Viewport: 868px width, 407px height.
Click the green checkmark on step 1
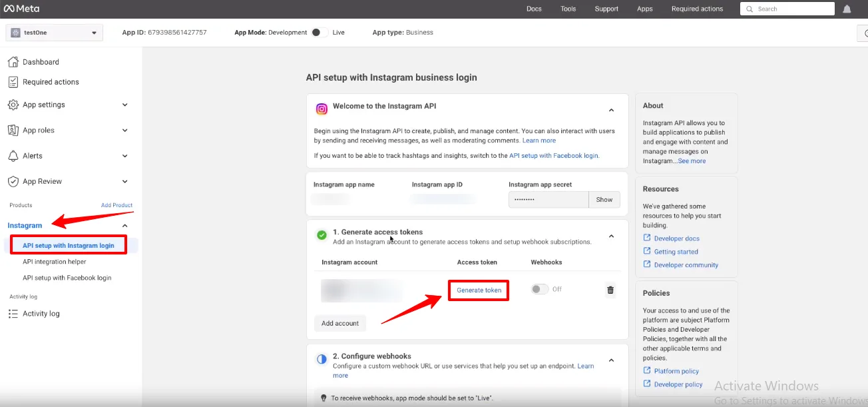tap(322, 235)
